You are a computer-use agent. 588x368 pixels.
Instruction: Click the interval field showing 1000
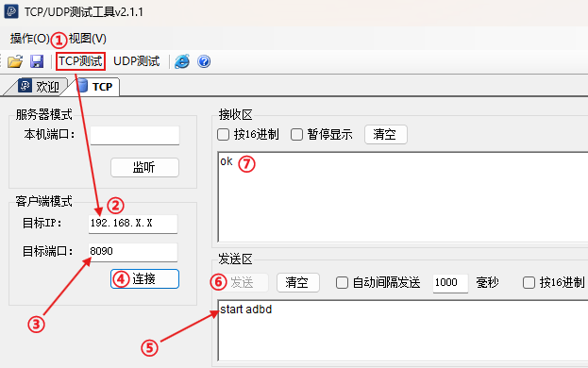(x=450, y=283)
